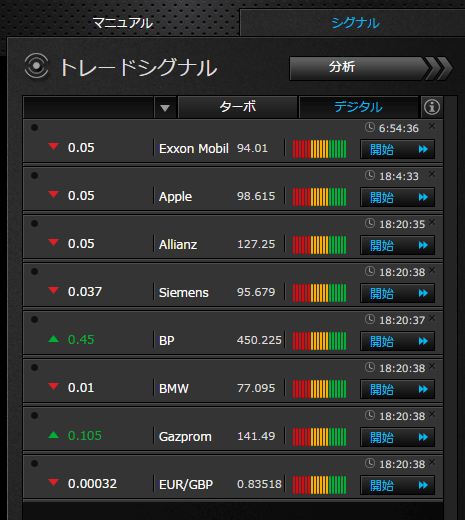Viewport: 465px width, 520px height.
Task: Open the 分析 analysis button
Action: pyautogui.click(x=371, y=68)
